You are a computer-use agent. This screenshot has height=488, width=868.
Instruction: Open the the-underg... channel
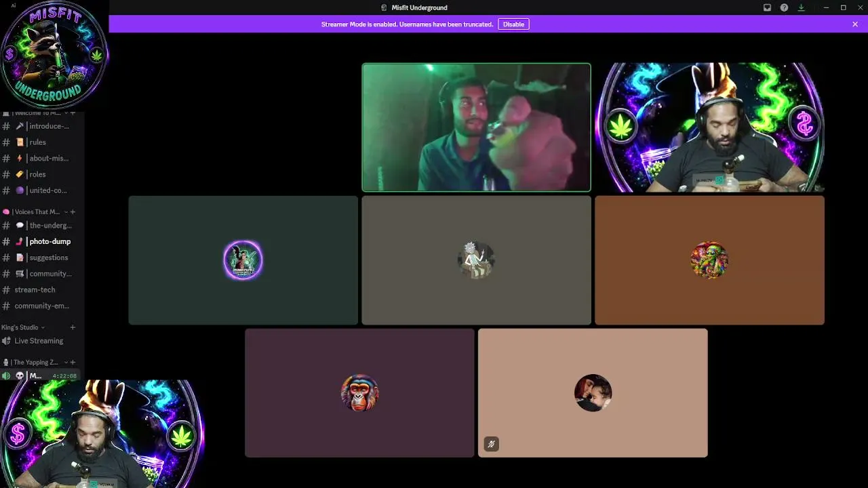(42, 226)
